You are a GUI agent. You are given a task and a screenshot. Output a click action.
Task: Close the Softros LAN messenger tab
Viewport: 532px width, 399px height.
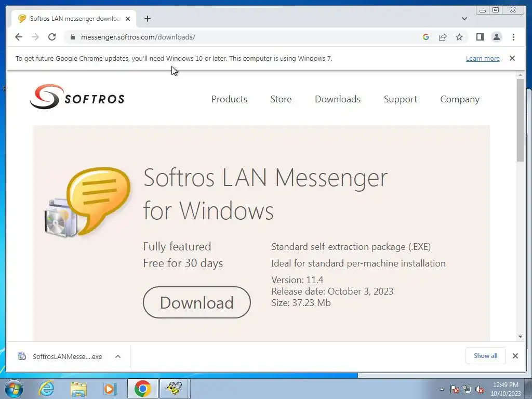tap(128, 19)
